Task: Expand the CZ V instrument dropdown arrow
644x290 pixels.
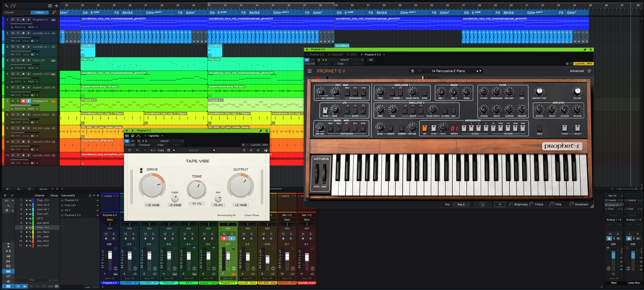Action: (98, 210)
